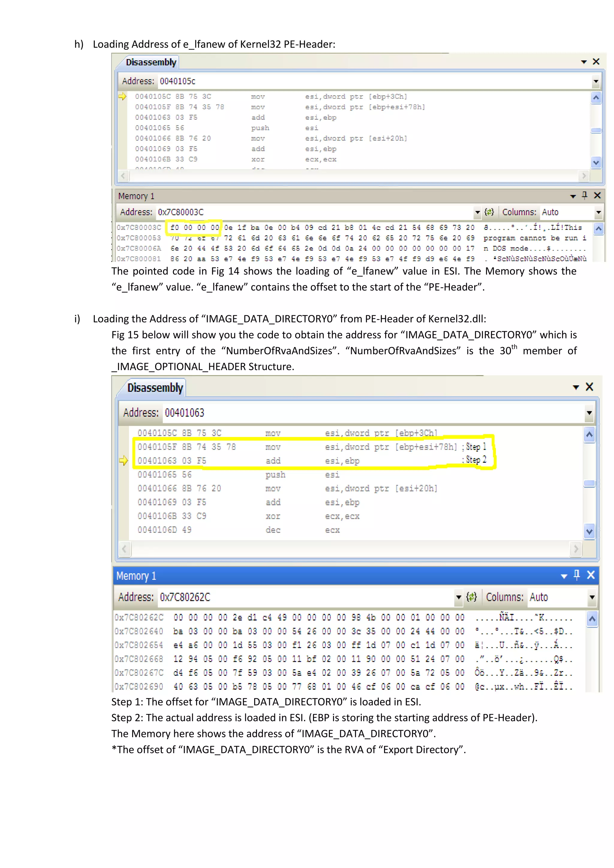Select the memory row 0x7C802690

click(x=343, y=686)
